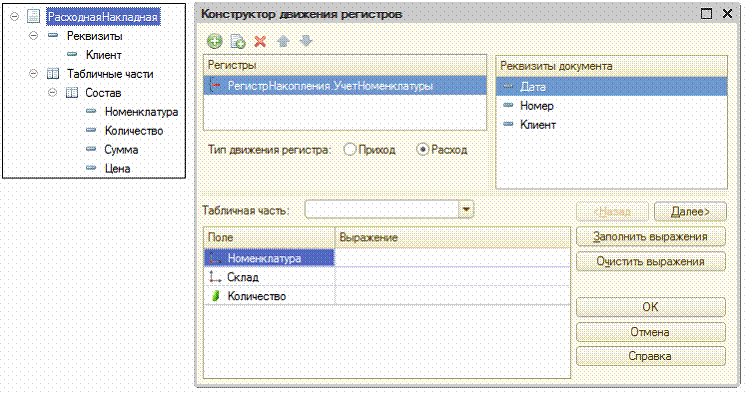Collapse the Состав tree node
The image size is (746, 393).
[x=53, y=92]
